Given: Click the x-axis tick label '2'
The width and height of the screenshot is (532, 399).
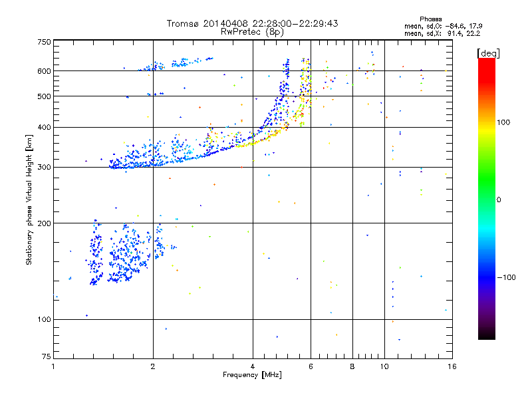Looking at the screenshot, I should coord(153,366).
